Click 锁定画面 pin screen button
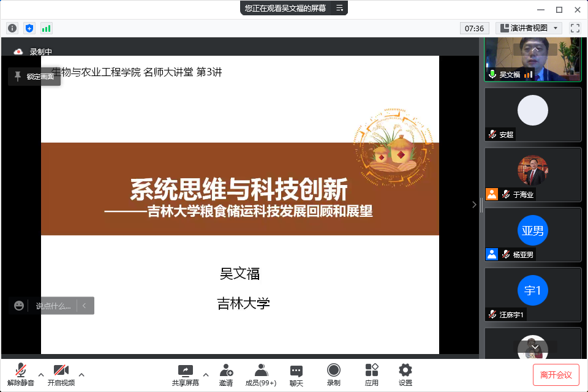588x392 pixels. pyautogui.click(x=34, y=77)
